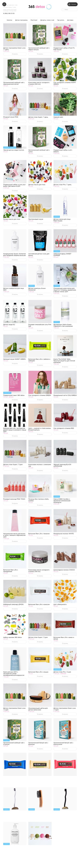
Task: Open the Напитки menu item
Action: [9, 20]
